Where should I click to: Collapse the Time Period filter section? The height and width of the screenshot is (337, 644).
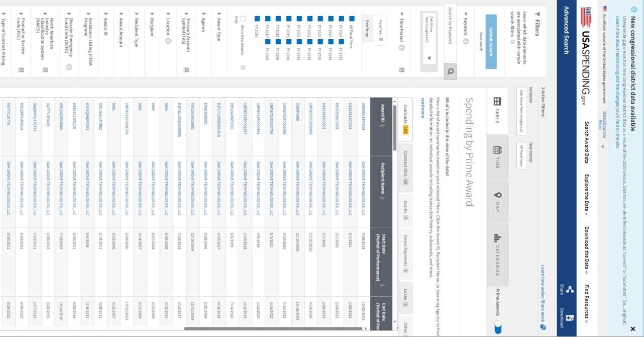[x=401, y=14]
